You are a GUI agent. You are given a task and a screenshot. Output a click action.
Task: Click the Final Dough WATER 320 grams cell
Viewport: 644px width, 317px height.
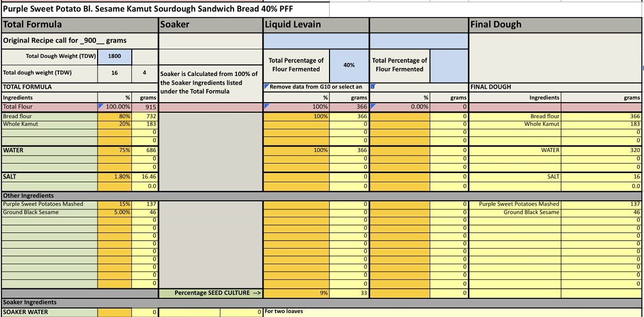[601, 150]
